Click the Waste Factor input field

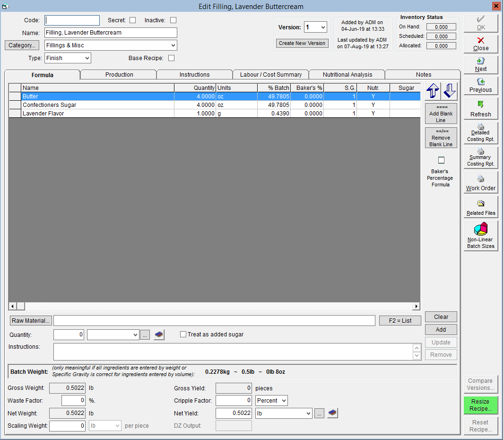click(73, 401)
